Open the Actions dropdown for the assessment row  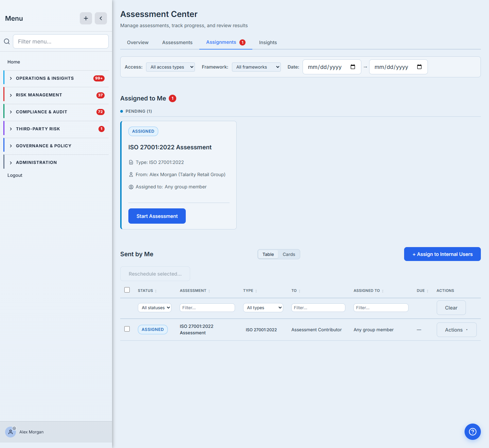click(456, 330)
